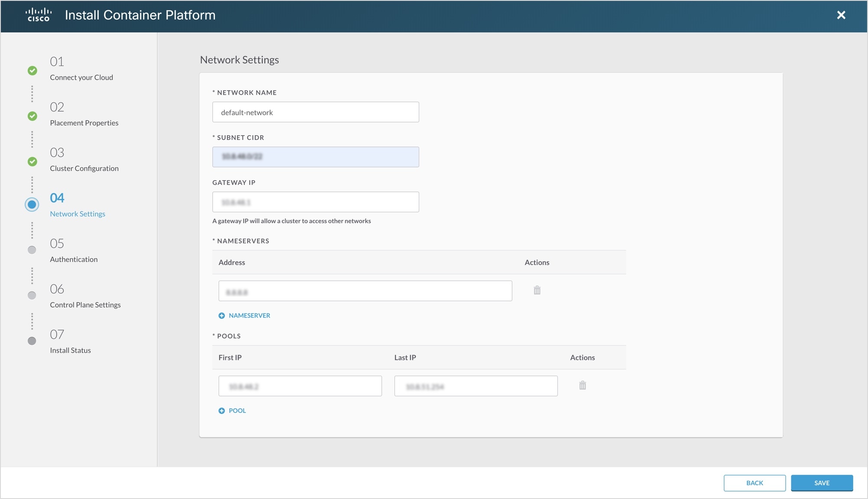Click the plus icon to add a POOL

221,410
